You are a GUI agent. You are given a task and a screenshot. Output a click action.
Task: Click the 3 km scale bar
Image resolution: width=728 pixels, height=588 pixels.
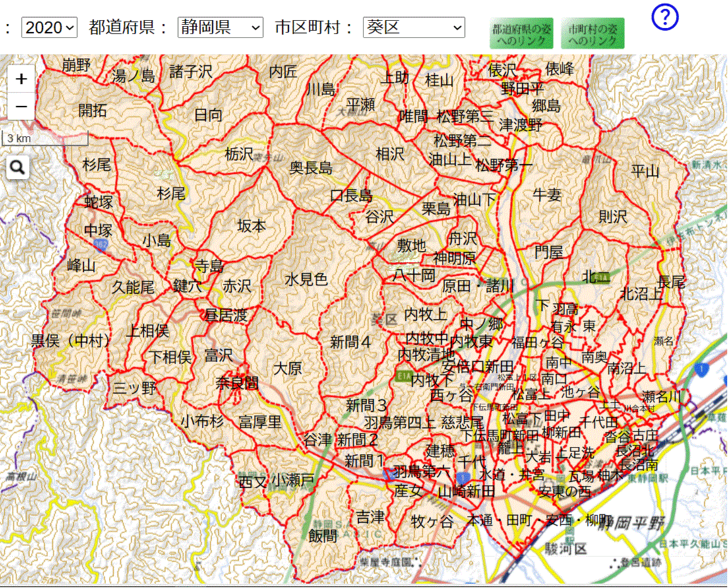pyautogui.click(x=45, y=139)
